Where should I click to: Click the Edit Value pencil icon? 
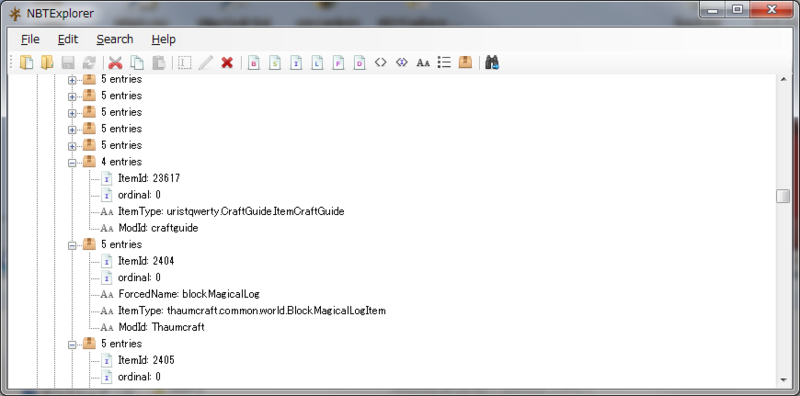click(206, 63)
